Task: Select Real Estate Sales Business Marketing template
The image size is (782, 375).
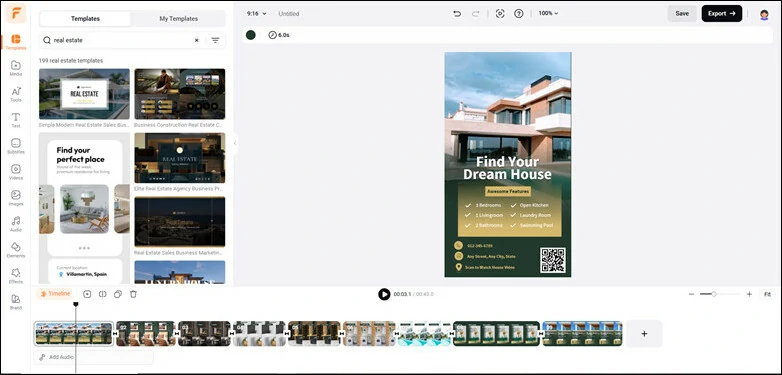Action: 180,221
